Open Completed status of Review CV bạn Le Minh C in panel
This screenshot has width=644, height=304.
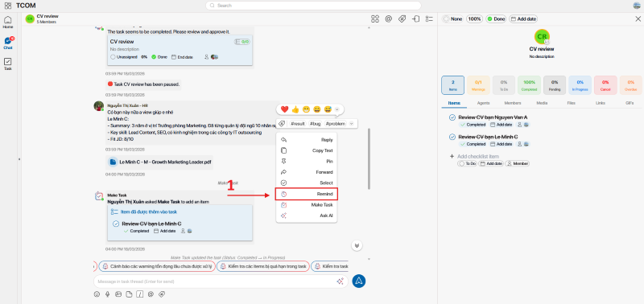coord(473,144)
